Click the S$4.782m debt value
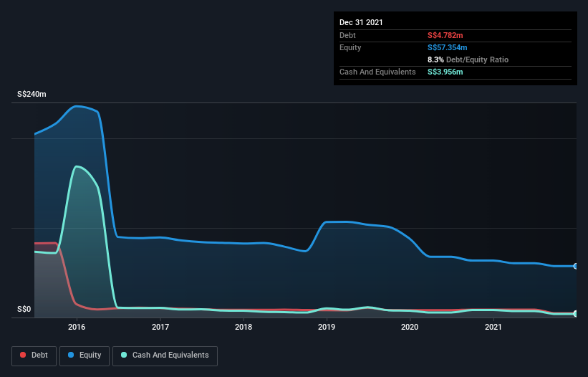Viewport: 588px width, 377px height. [x=445, y=35]
